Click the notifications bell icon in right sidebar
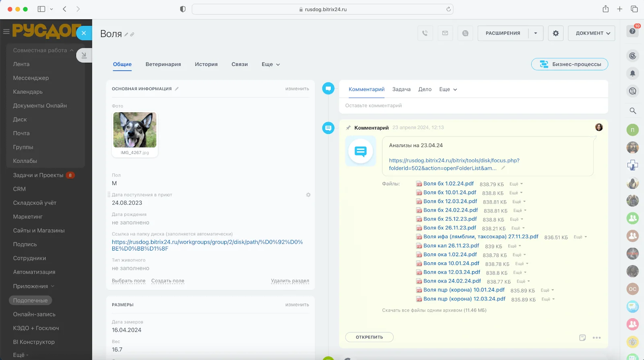Viewport: 644px width, 360px height. [633, 73]
